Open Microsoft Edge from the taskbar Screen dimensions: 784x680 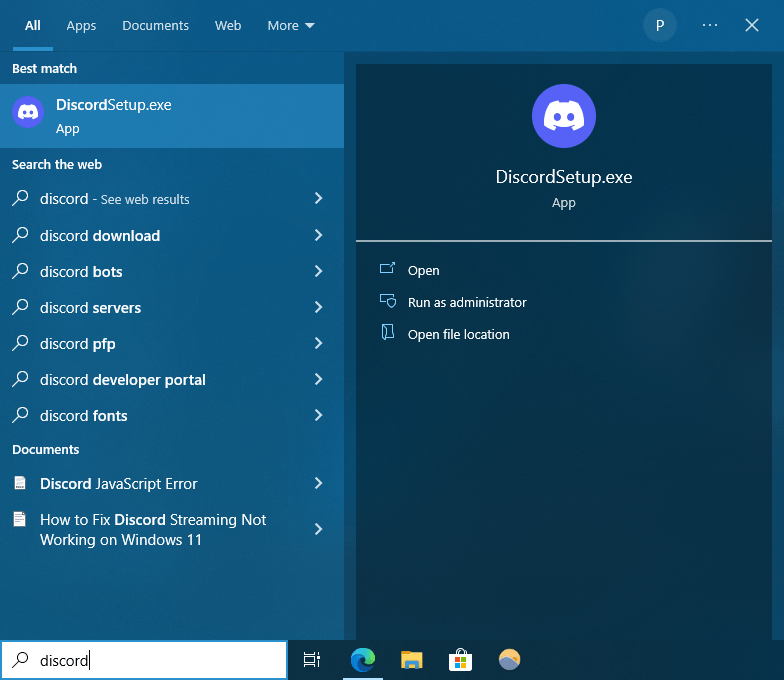click(x=362, y=659)
